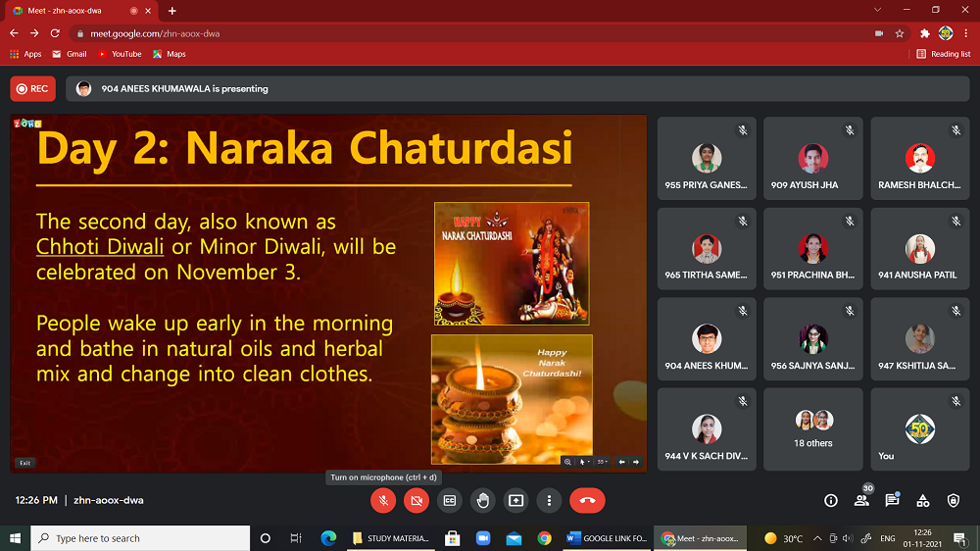Select the 909 AYUSH JHA video tile

[x=812, y=159]
